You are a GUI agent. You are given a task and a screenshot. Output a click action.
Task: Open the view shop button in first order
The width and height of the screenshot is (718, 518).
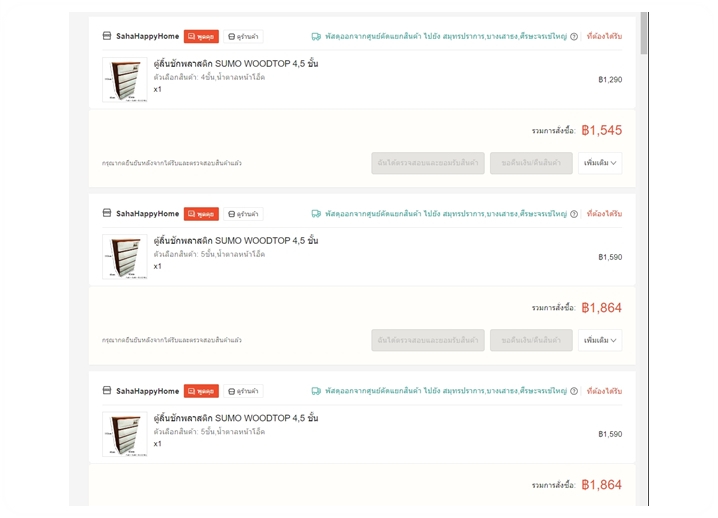pos(243,36)
